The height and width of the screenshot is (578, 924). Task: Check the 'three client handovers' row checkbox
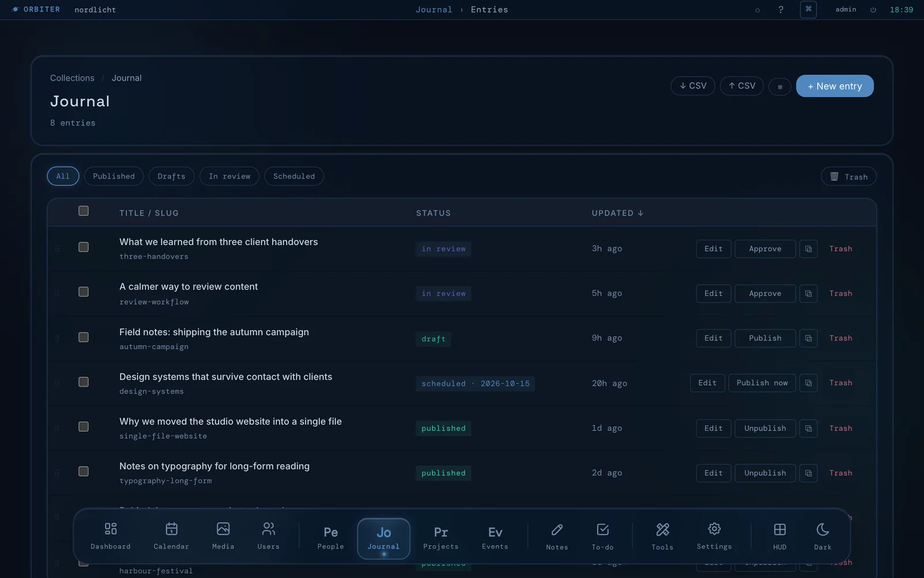point(84,247)
